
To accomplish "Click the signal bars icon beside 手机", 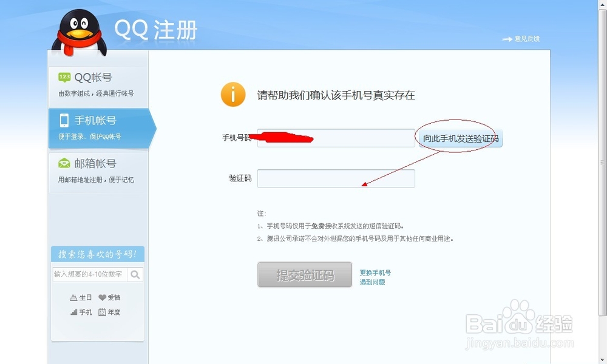I will (x=73, y=312).
